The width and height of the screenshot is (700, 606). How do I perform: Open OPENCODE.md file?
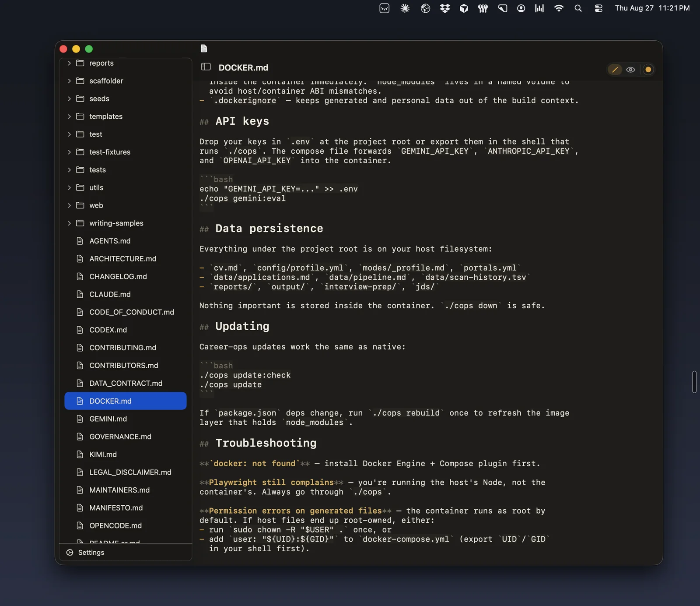point(125,526)
